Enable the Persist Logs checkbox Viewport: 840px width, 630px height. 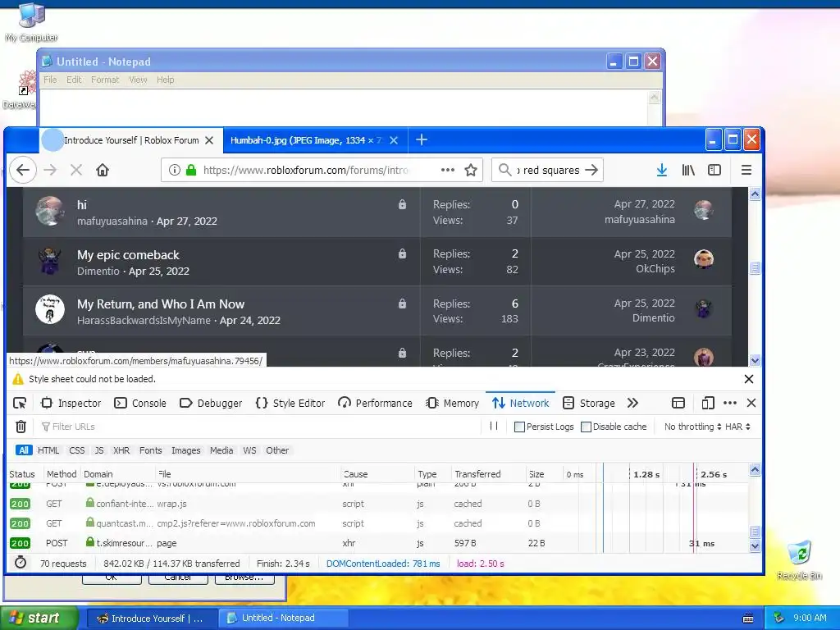pos(519,427)
